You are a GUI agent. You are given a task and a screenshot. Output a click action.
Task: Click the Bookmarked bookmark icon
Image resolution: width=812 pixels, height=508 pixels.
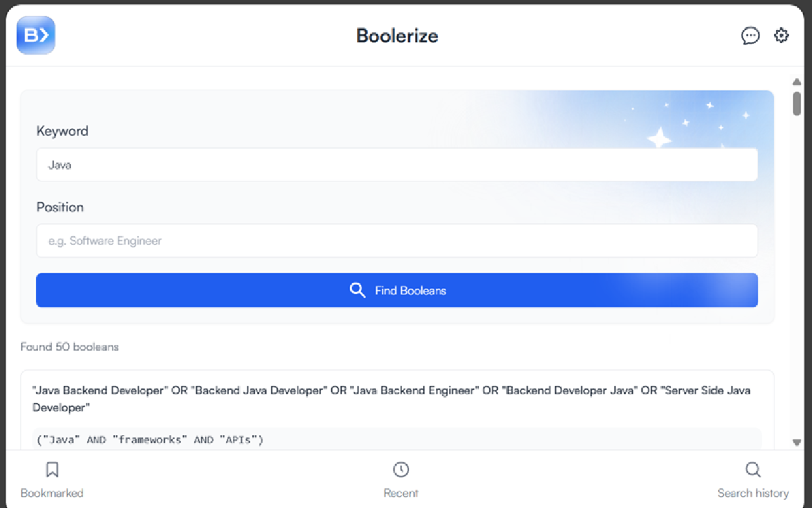click(x=52, y=470)
